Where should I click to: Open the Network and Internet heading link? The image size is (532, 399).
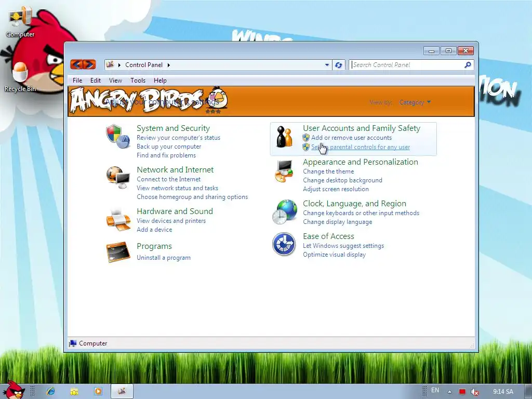point(175,170)
